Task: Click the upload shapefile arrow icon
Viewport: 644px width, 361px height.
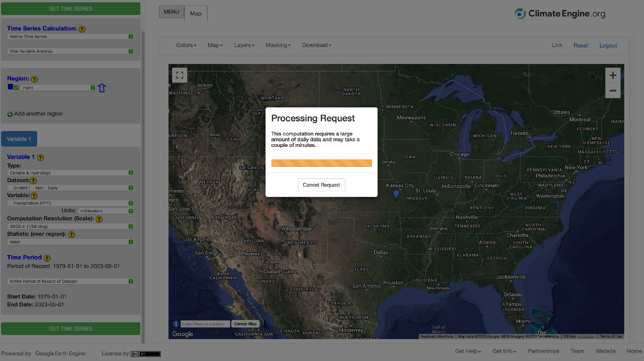Action: (x=102, y=88)
